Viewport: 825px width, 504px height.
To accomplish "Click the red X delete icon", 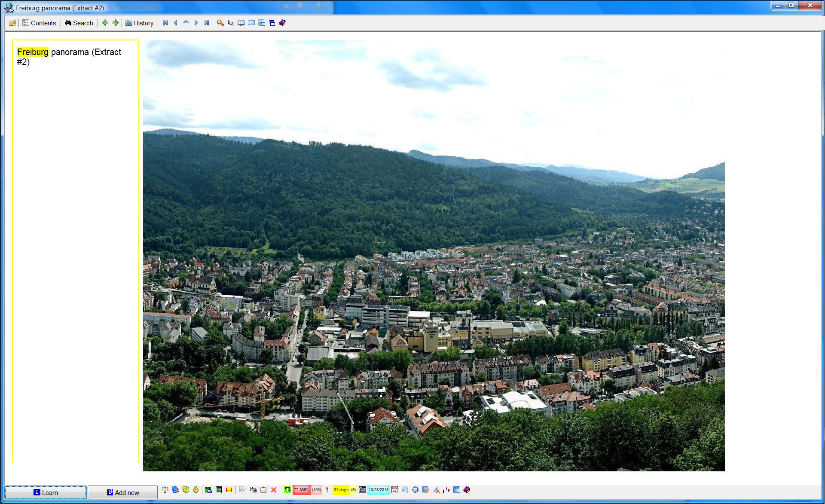I will click(x=274, y=490).
